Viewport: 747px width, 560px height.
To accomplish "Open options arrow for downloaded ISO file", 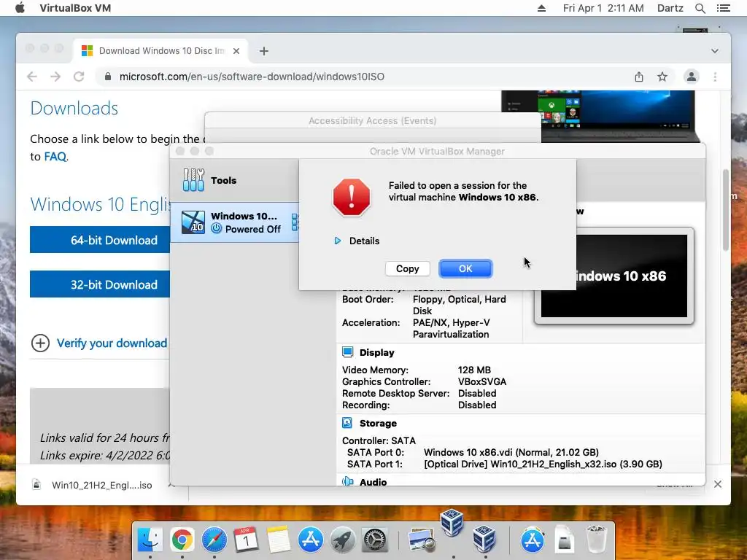I will (171, 485).
